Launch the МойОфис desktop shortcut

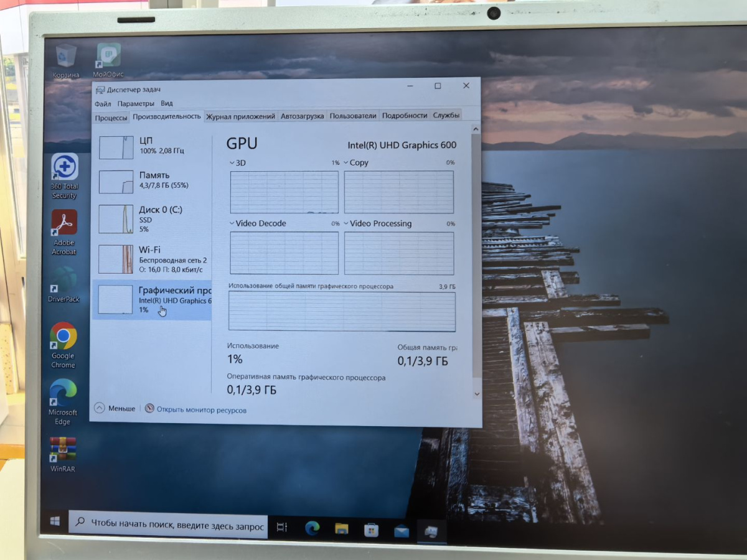[x=108, y=60]
